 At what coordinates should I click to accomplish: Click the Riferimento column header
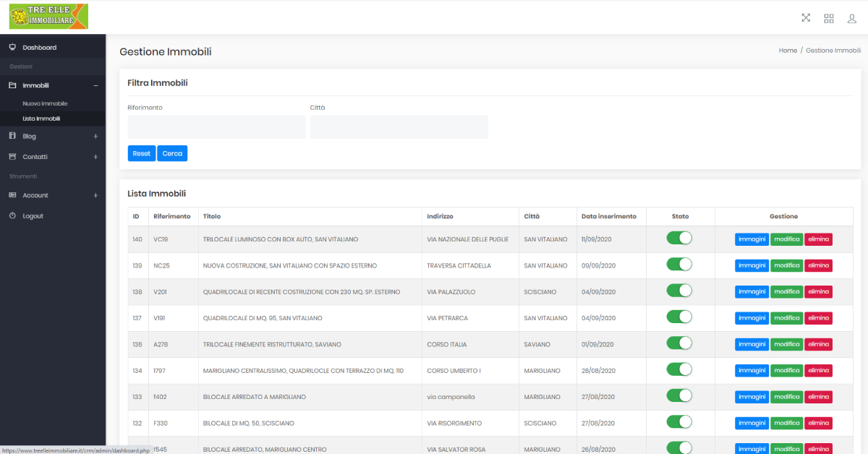(x=172, y=216)
